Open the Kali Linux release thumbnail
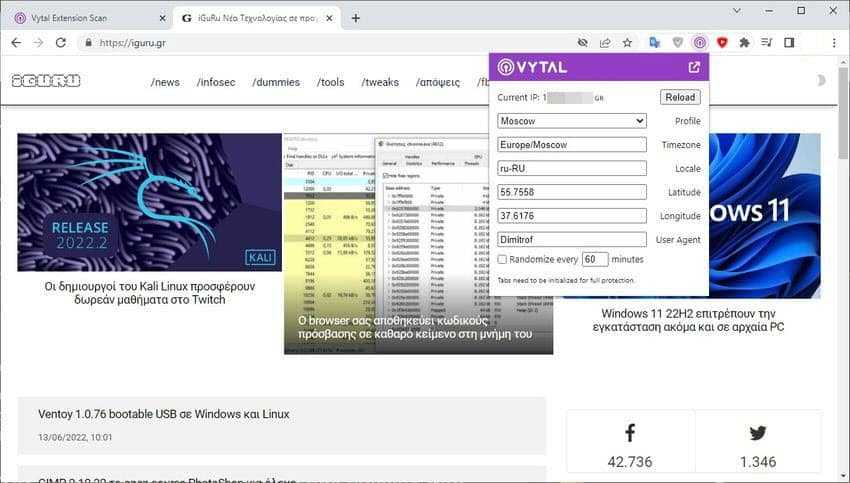Viewport: 850px width, 483px height. 150,202
